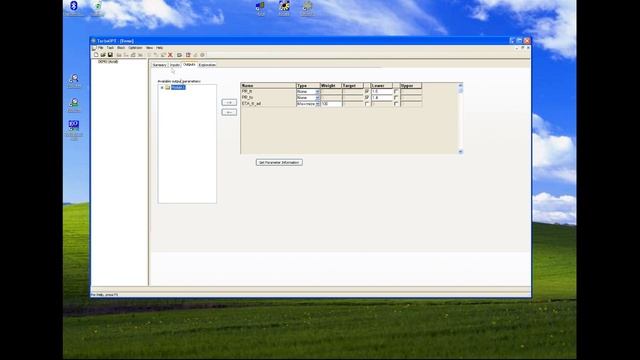Image resolution: width=640 pixels, height=360 pixels.
Task: Select DEMO (Axial) in the left panel
Action: pyautogui.click(x=108, y=62)
